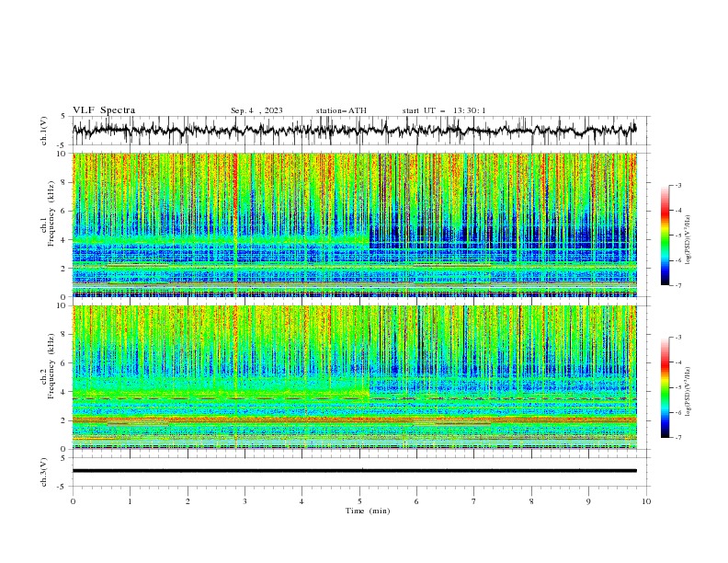This screenshot has height=563, width=728.
Task: Click the ch.1 'Frequency (kHz)' axis label
Action: coord(51,213)
